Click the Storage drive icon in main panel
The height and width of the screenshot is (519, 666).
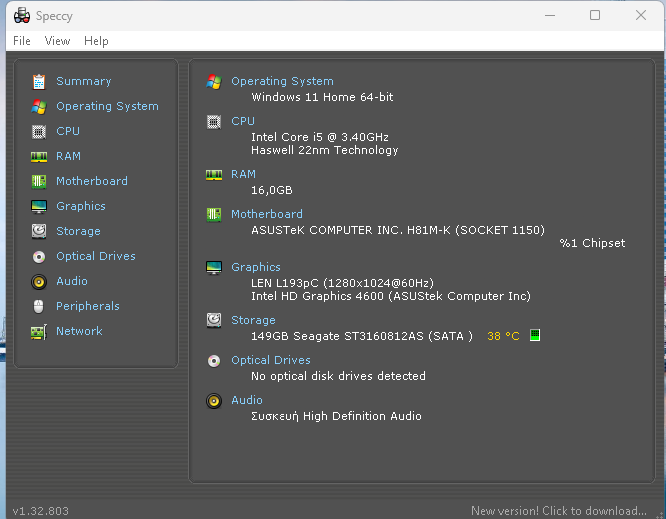click(x=214, y=320)
